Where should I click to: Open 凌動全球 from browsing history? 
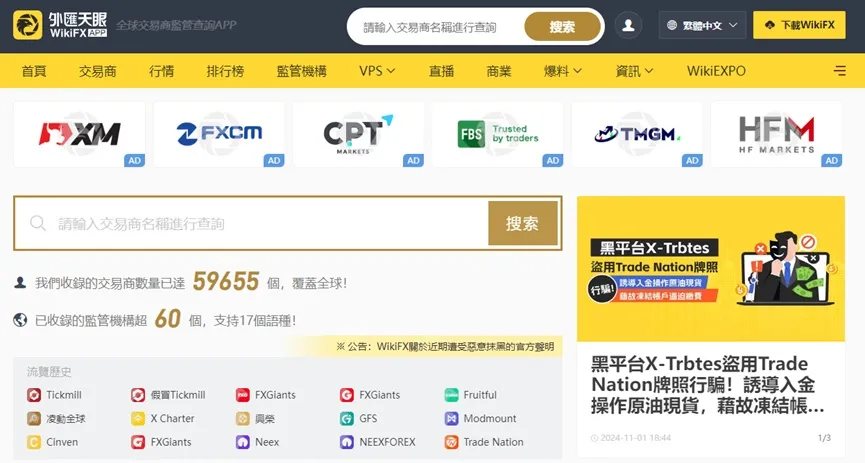(x=66, y=418)
